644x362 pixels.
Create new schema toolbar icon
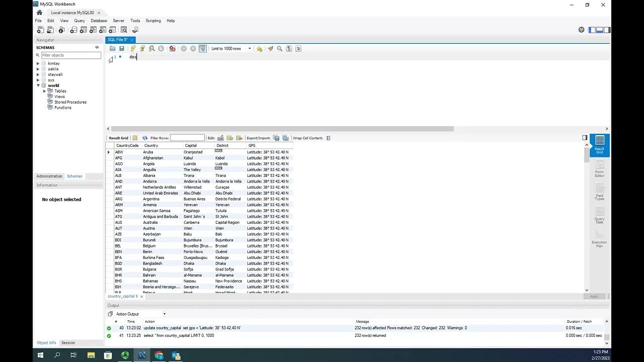[x=73, y=30]
